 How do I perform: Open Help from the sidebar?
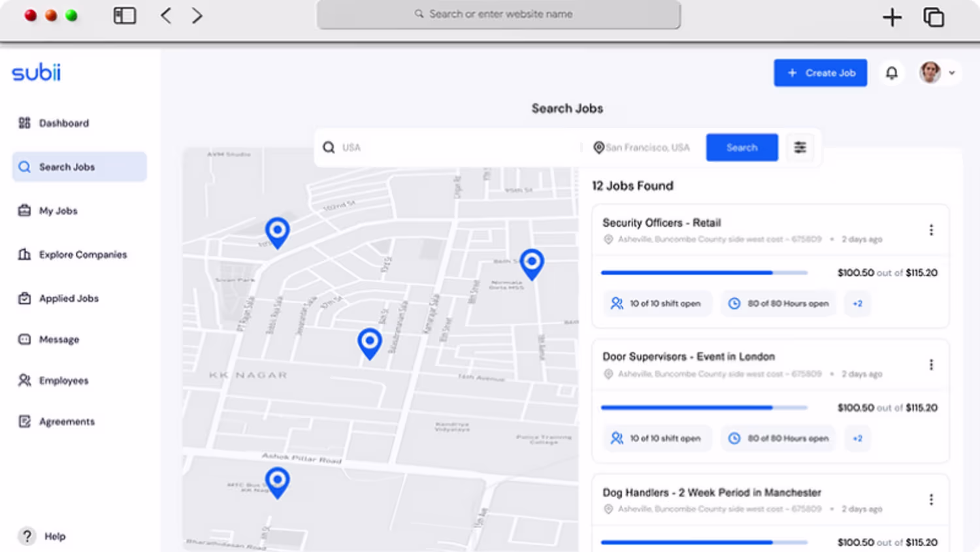pos(42,536)
